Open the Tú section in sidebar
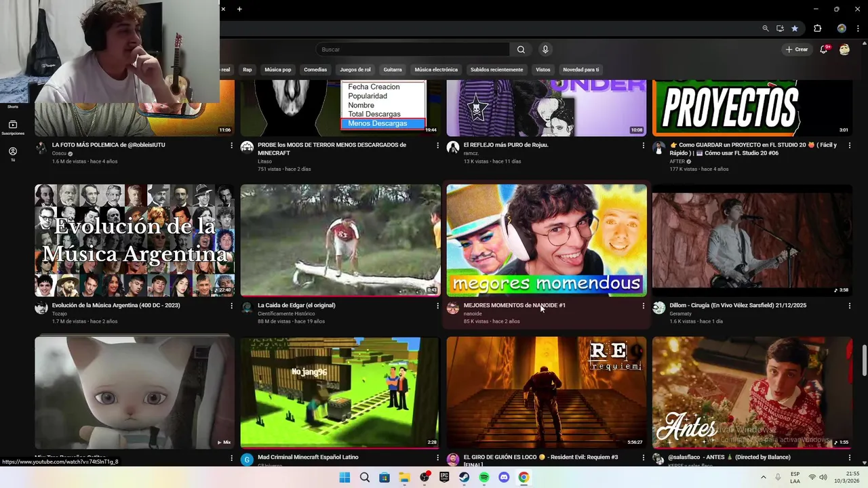868x488 pixels. 13,154
